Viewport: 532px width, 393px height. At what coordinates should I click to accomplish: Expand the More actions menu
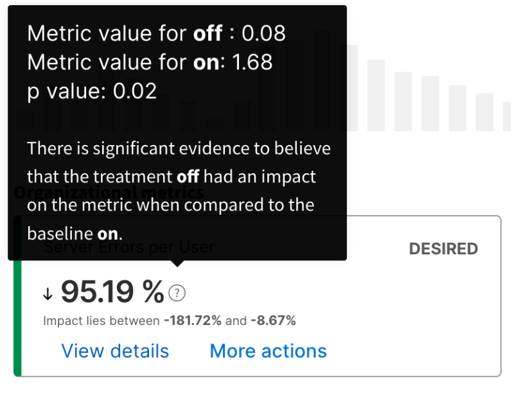268,351
